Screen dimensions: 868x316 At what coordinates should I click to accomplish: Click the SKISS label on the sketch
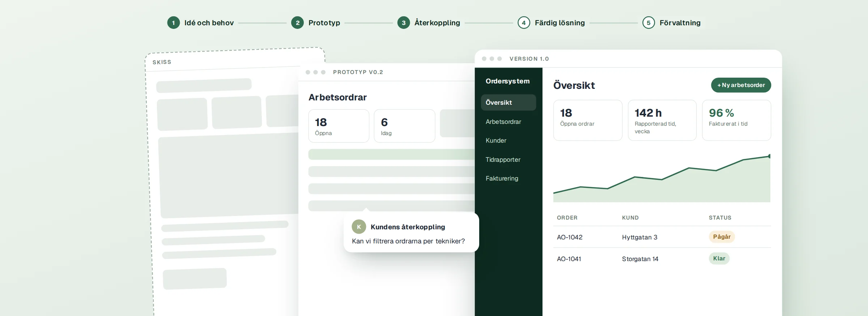pyautogui.click(x=162, y=62)
